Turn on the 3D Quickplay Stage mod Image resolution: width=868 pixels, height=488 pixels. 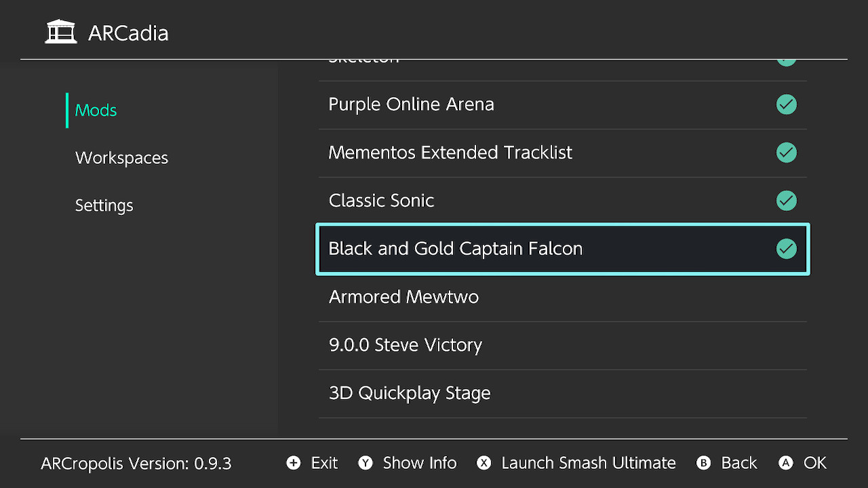coord(562,393)
